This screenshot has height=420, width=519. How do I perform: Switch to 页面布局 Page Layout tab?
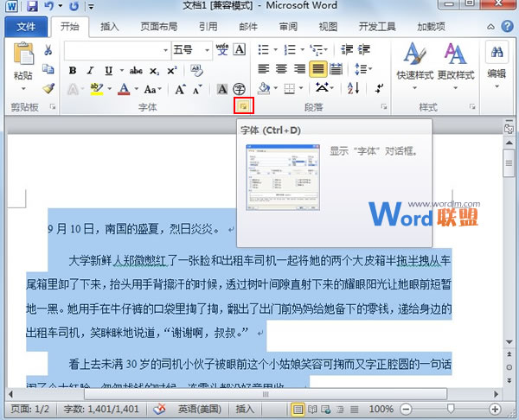tap(159, 27)
